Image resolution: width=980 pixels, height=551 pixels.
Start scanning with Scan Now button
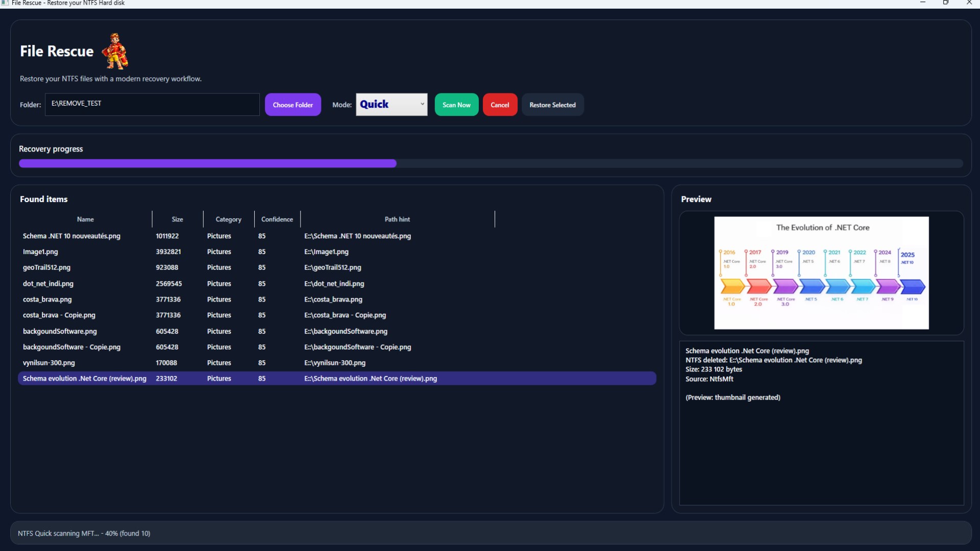tap(456, 105)
